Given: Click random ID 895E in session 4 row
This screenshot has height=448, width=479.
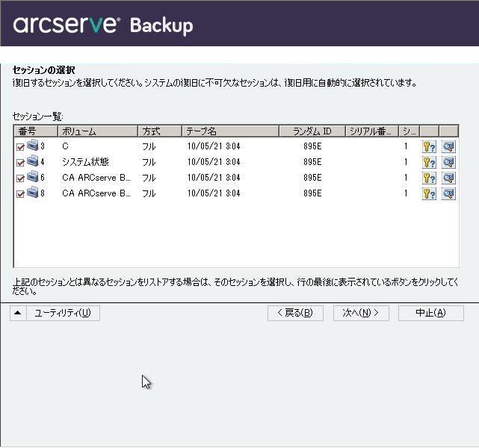Looking at the screenshot, I should pyautogui.click(x=312, y=162).
